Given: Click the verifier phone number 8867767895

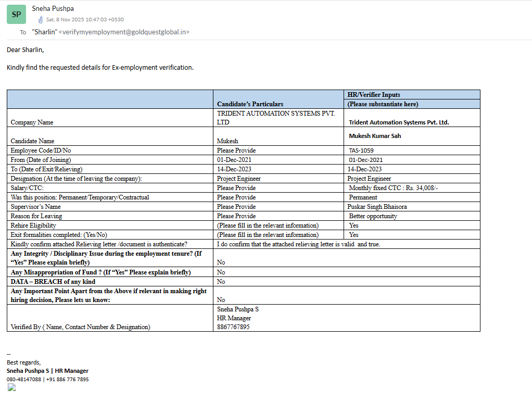Looking at the screenshot, I should click(x=233, y=327).
